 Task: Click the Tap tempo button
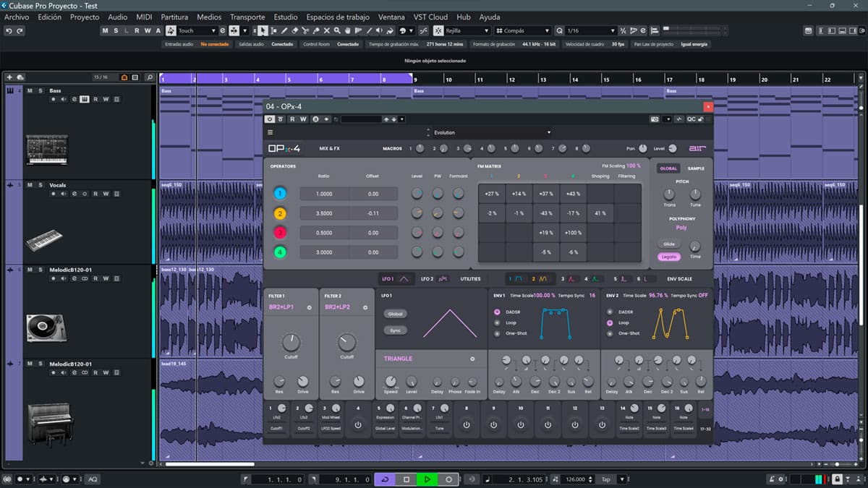coord(606,479)
